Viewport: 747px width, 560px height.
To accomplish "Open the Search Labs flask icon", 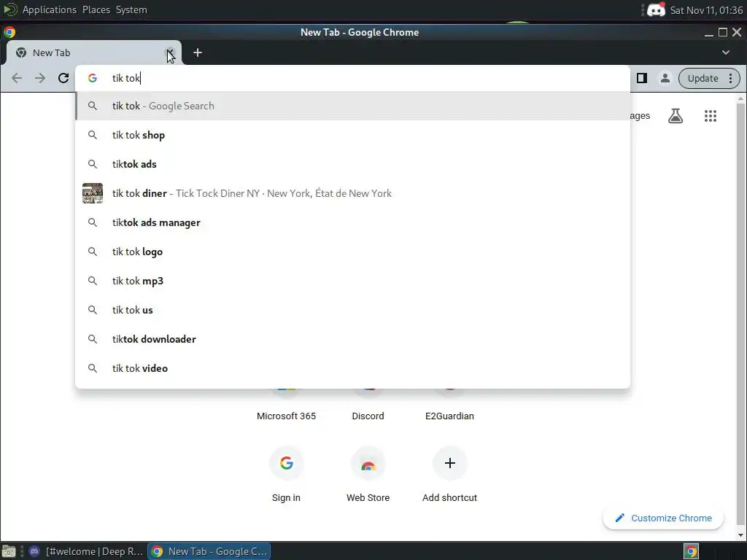I will click(x=675, y=116).
